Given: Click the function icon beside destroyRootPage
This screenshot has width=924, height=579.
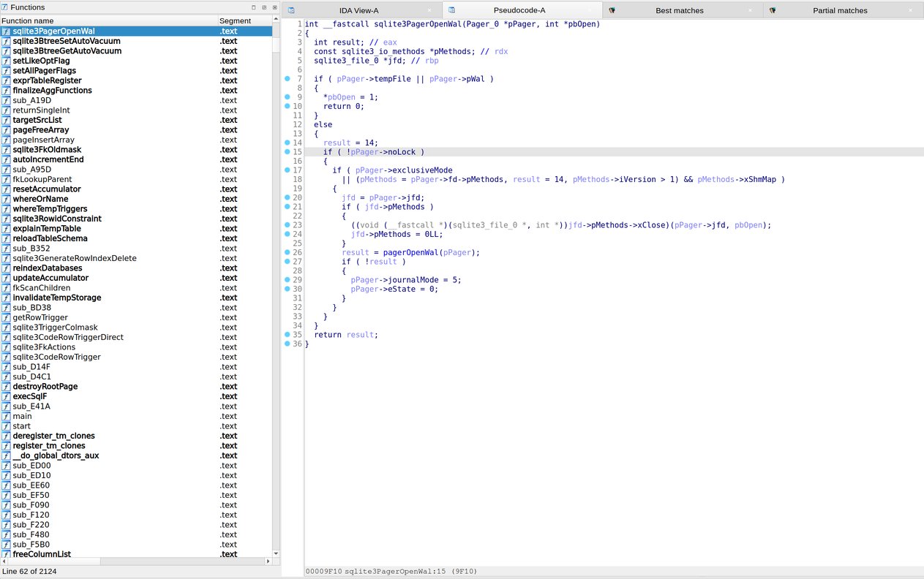Looking at the screenshot, I should [x=6, y=387].
